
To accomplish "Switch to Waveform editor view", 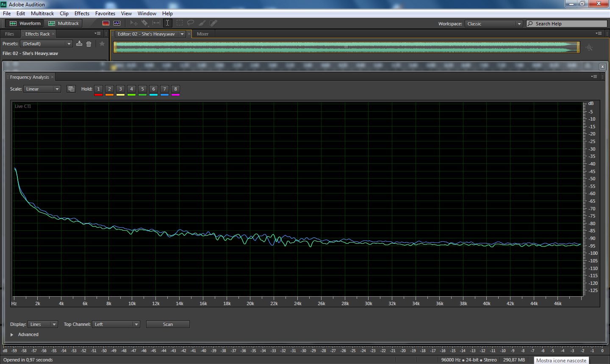I will coord(25,23).
